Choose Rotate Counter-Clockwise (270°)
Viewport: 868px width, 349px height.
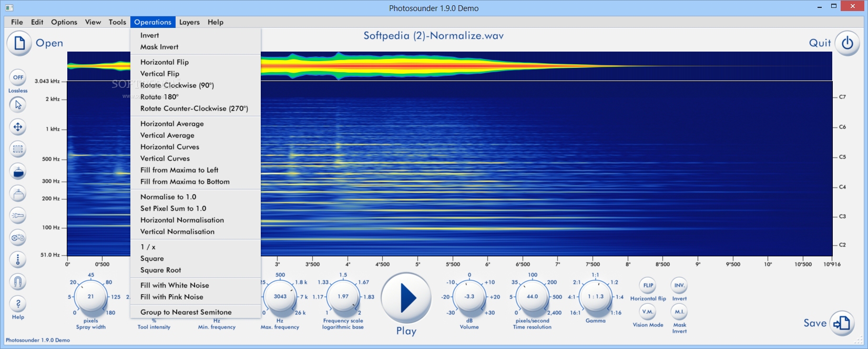tap(196, 108)
